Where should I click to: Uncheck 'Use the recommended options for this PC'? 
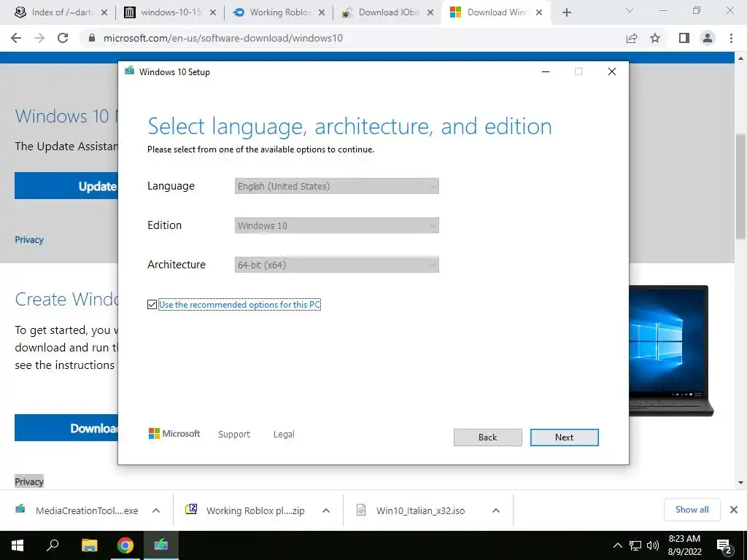click(152, 304)
